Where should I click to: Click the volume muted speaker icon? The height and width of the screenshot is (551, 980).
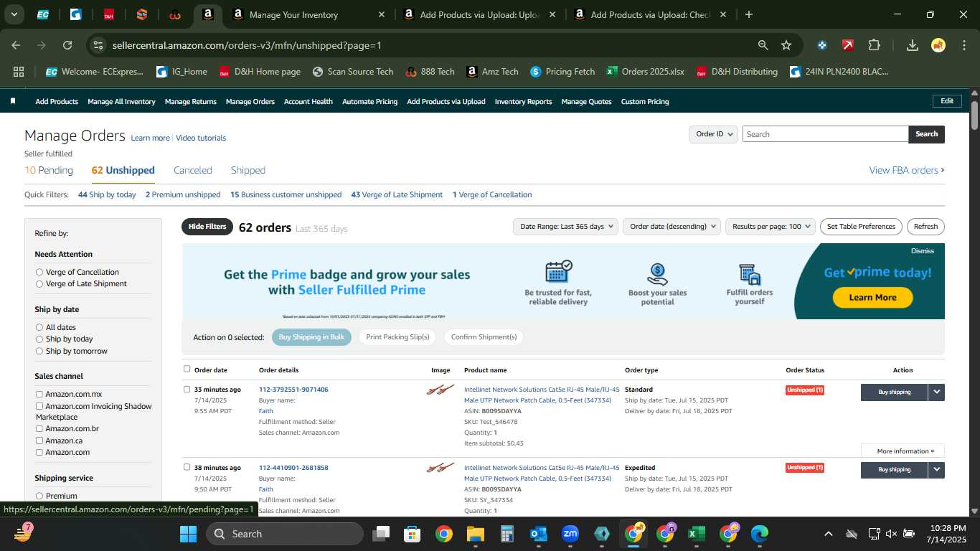(x=891, y=534)
